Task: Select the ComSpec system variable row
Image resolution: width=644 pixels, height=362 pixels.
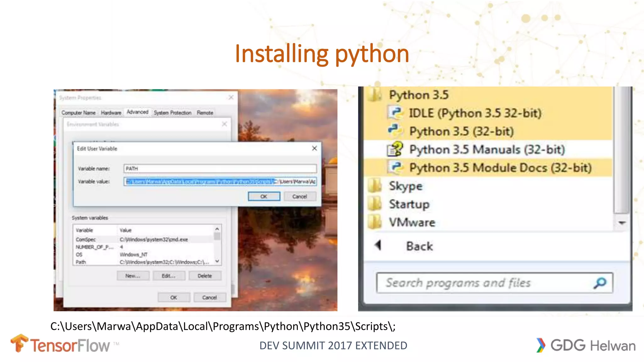Action: (143, 239)
